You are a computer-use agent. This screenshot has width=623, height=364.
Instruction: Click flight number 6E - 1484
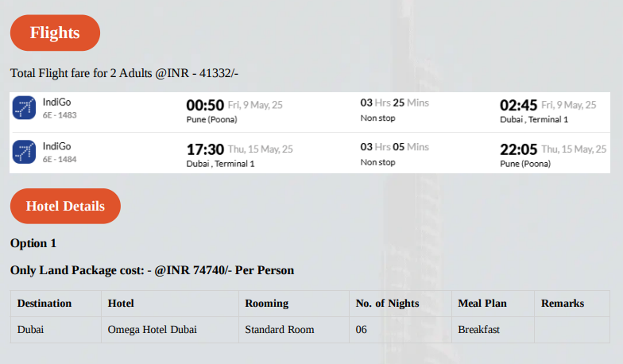(x=60, y=159)
